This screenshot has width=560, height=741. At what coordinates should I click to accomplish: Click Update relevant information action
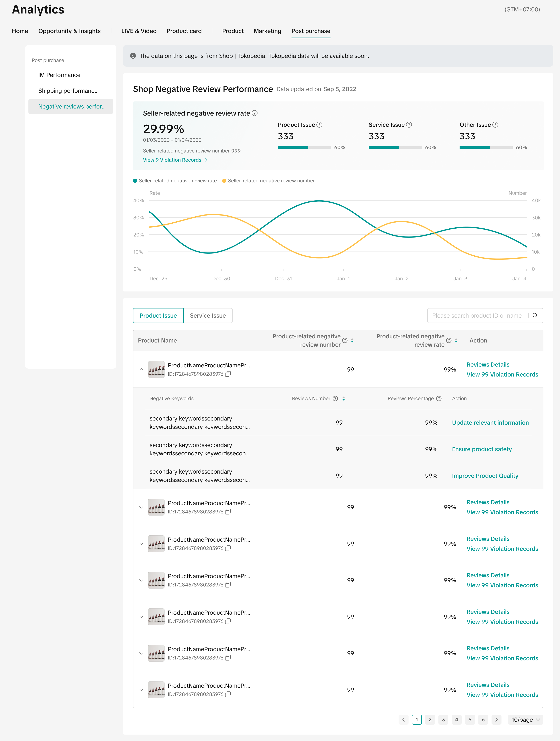click(490, 422)
